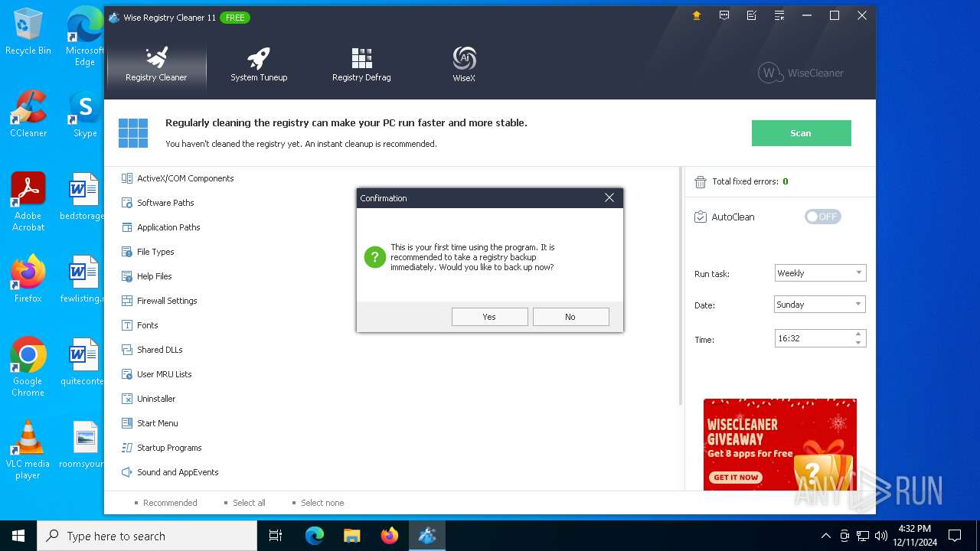This screenshot has width=980, height=551.
Task: Open Task View on the taskbar
Action: click(276, 536)
